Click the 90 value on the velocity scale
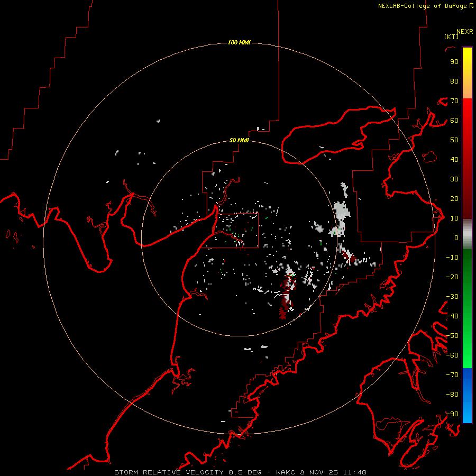This screenshot has height=476, width=476. point(454,62)
